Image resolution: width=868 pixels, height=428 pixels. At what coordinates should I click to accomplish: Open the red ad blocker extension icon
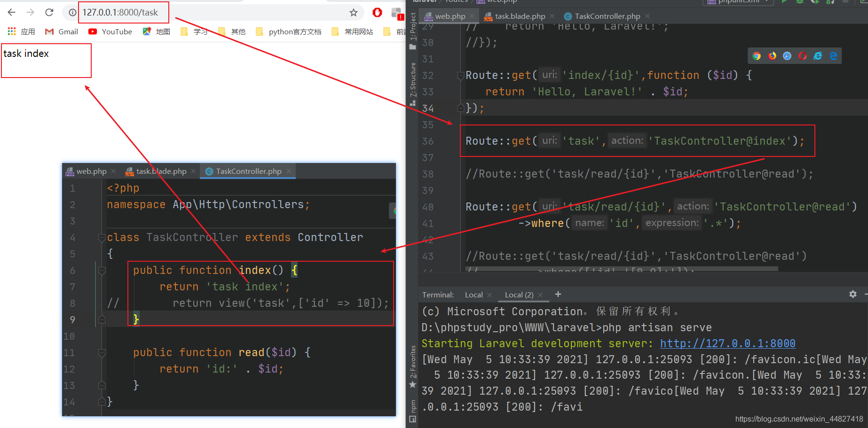coord(377,13)
